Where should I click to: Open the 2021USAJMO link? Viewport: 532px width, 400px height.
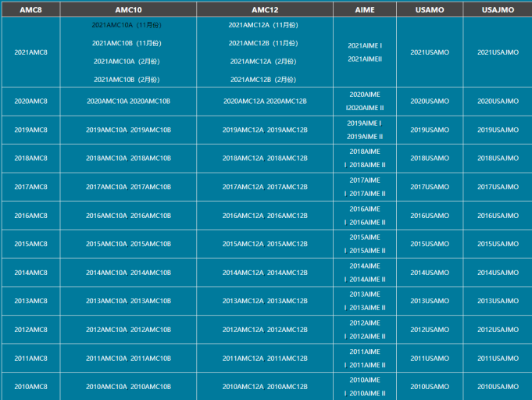(498, 52)
